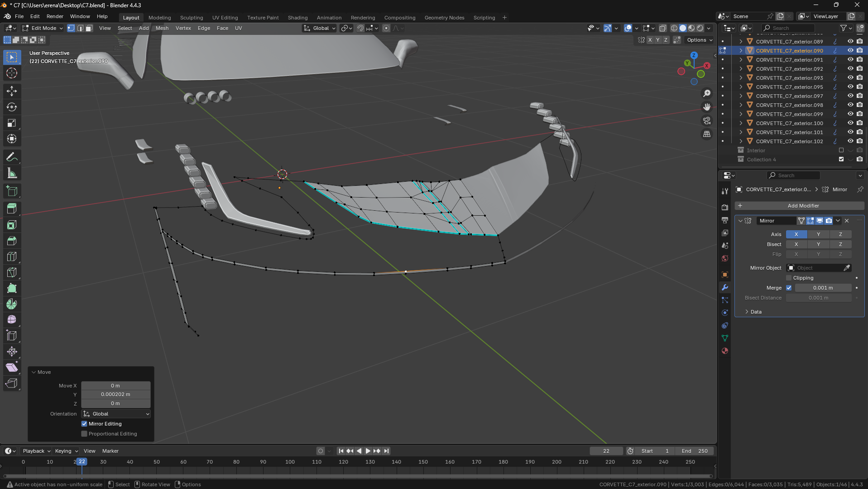Image resolution: width=868 pixels, height=489 pixels.
Task: Open the Material properties tab
Action: tap(725, 351)
